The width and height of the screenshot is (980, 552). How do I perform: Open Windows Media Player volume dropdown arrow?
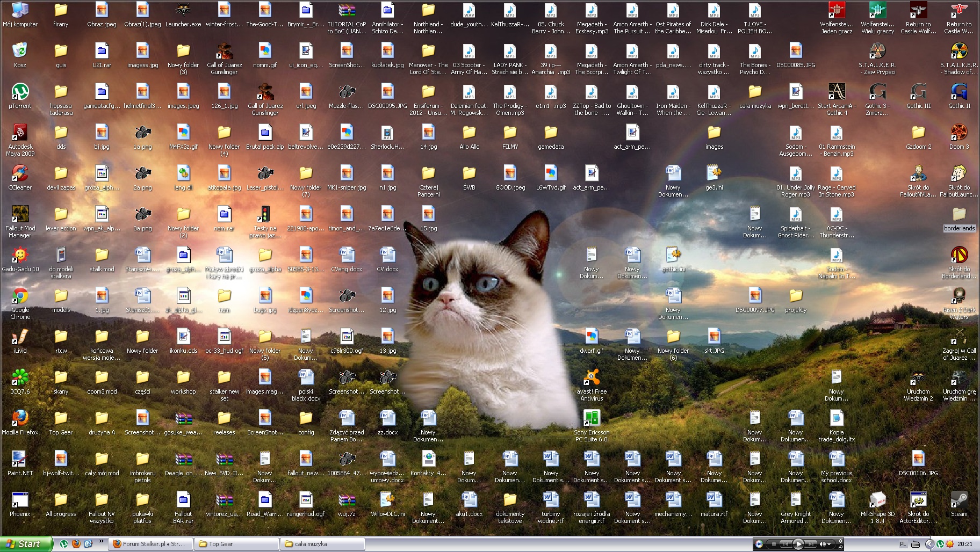(829, 544)
